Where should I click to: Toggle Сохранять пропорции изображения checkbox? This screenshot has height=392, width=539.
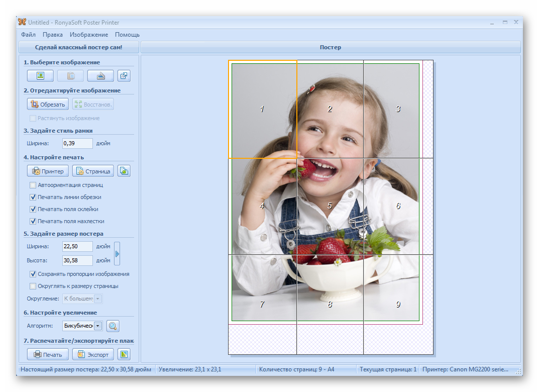[33, 274]
